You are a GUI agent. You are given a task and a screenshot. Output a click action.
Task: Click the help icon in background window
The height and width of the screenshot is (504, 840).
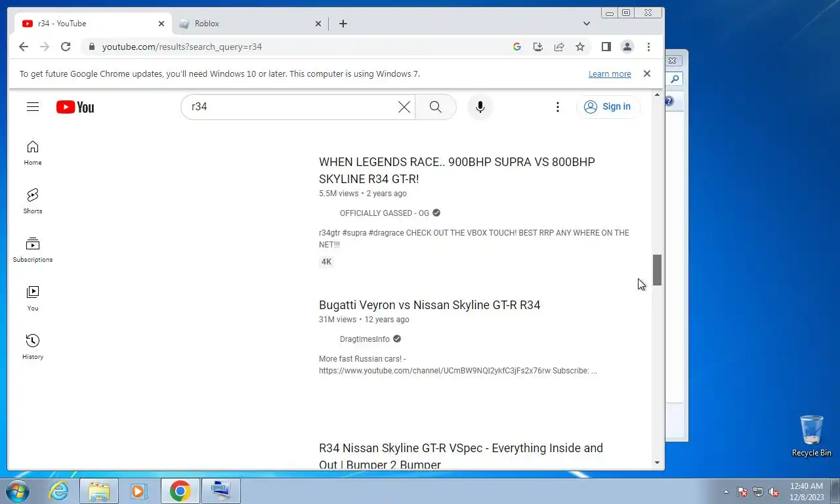(669, 101)
